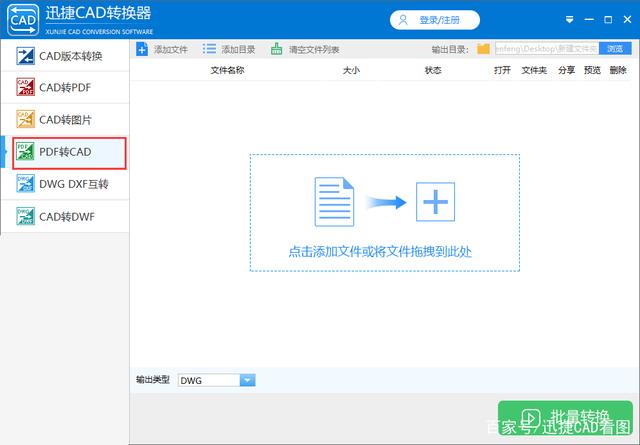Viewport: 640px width, 445px height.
Task: Expand the 输出类型 DWG dropdown arrow
Action: click(x=247, y=380)
